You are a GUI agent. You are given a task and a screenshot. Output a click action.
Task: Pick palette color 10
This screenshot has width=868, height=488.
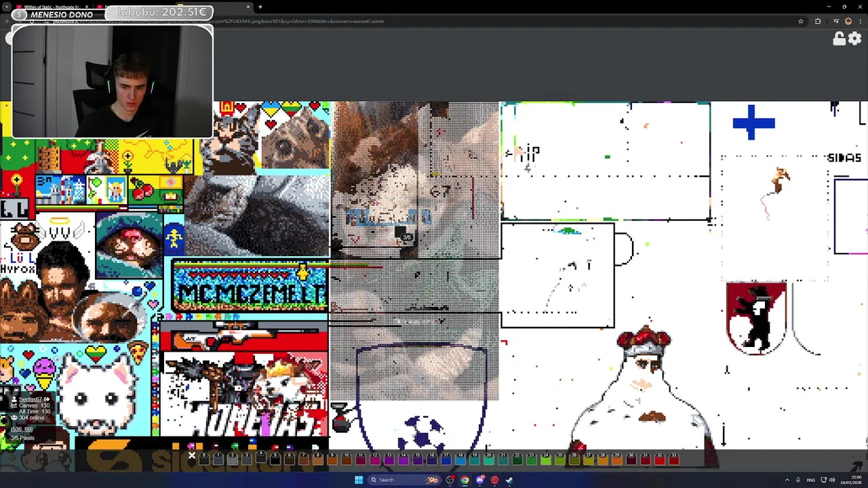(x=346, y=460)
